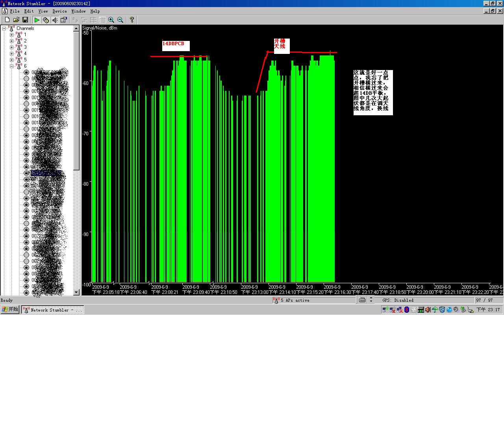This screenshot has height=430, width=504.
Task: Click the green umbrella tray icon
Action: point(435,310)
